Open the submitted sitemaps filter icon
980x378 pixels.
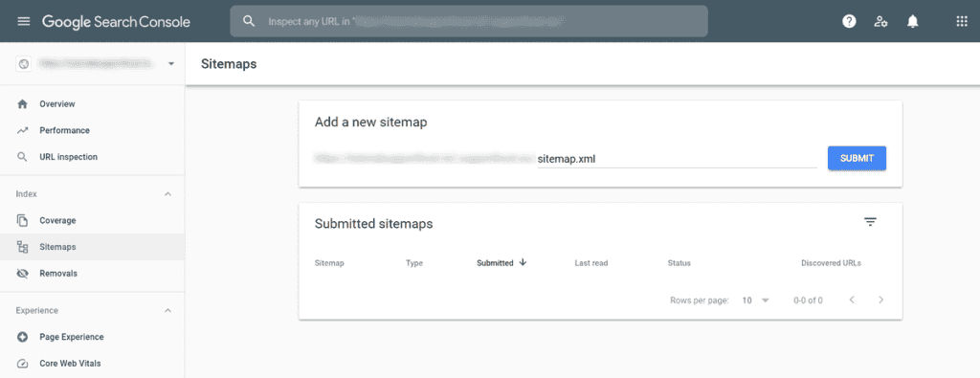871,222
